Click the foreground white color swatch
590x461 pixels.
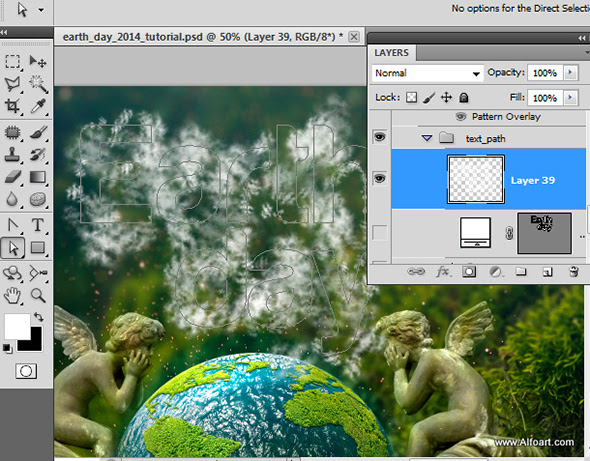(17, 327)
